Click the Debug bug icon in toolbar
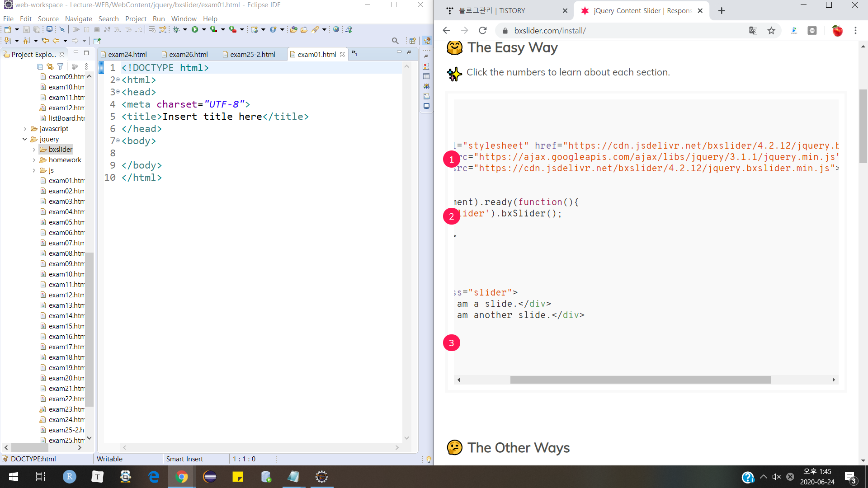 176,29
